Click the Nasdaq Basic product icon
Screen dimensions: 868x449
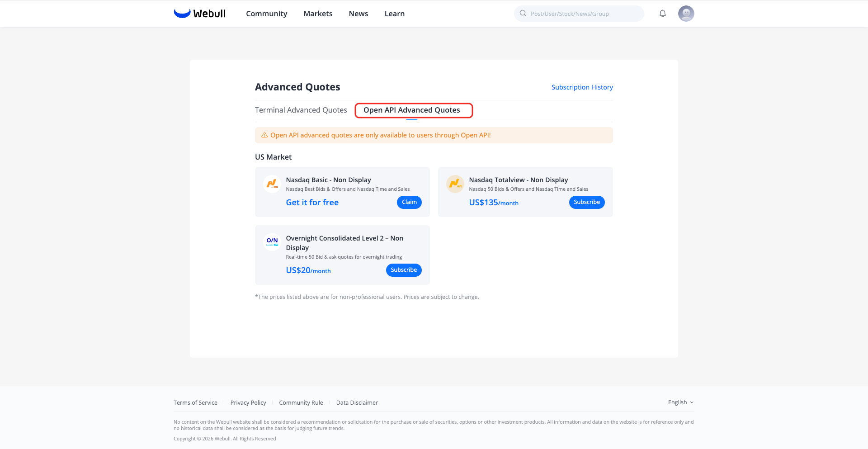(x=272, y=184)
